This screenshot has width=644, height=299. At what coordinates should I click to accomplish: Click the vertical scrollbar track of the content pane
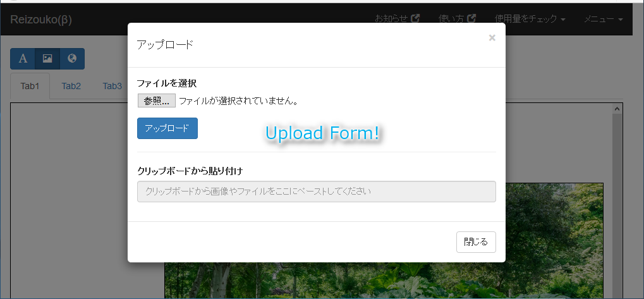pos(617,205)
